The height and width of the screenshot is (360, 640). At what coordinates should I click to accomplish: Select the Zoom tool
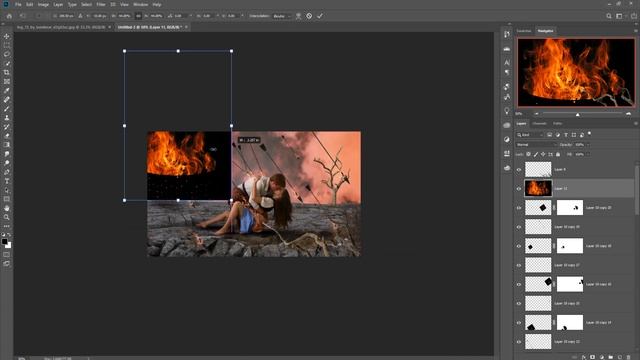point(7,217)
